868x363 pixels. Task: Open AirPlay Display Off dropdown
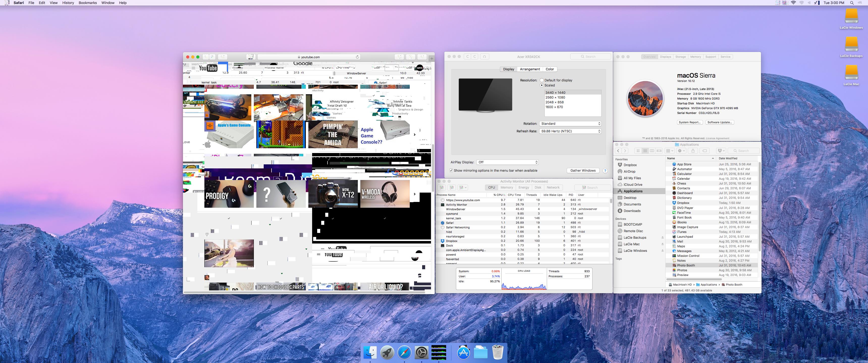pos(507,162)
